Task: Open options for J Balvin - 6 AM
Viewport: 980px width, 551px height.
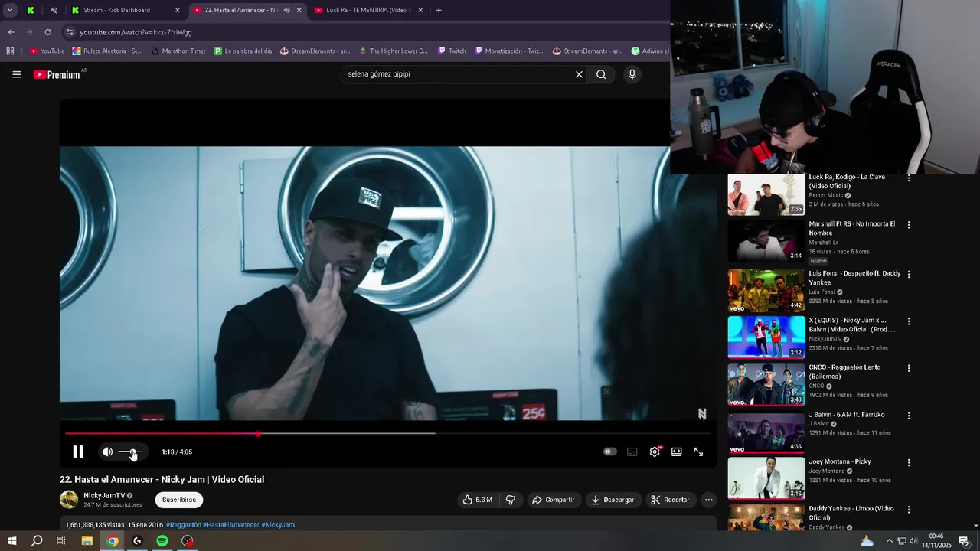Action: tap(909, 416)
